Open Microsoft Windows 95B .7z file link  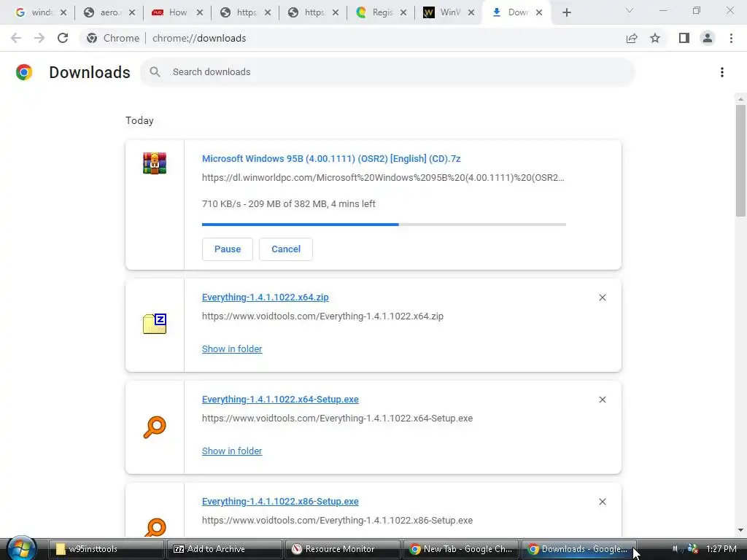(331, 158)
